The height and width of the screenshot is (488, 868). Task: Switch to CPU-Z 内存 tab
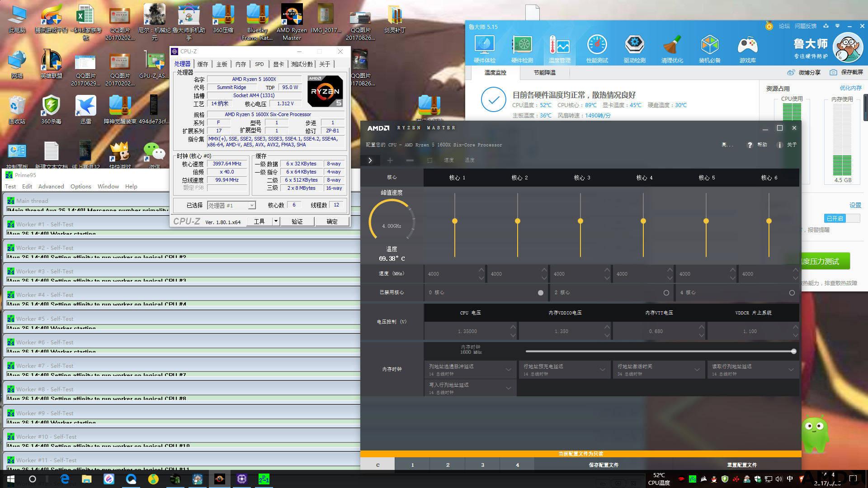[241, 64]
